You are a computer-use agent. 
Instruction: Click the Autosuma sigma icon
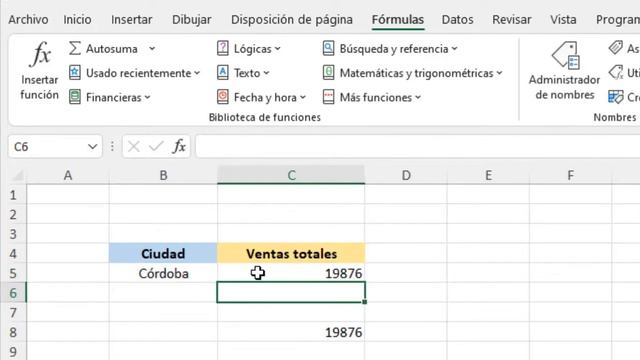(75, 49)
